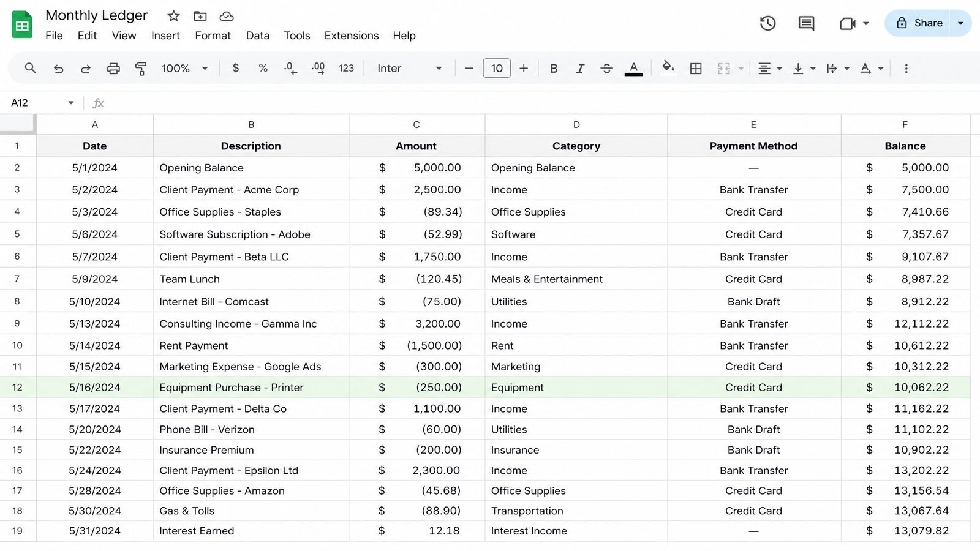Open the borders tool
Image resolution: width=980 pixels, height=551 pixels.
tap(696, 69)
